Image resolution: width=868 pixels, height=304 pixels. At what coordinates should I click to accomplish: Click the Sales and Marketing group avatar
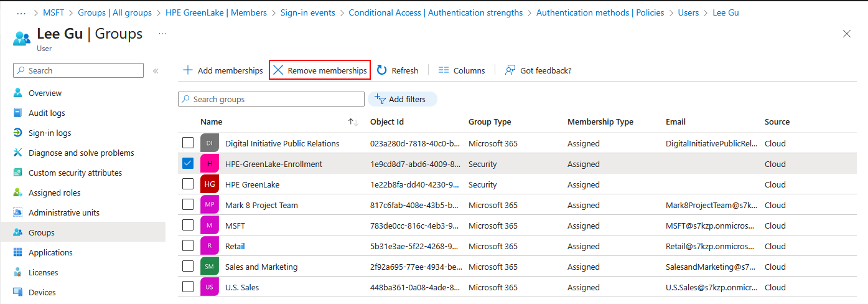pyautogui.click(x=209, y=267)
